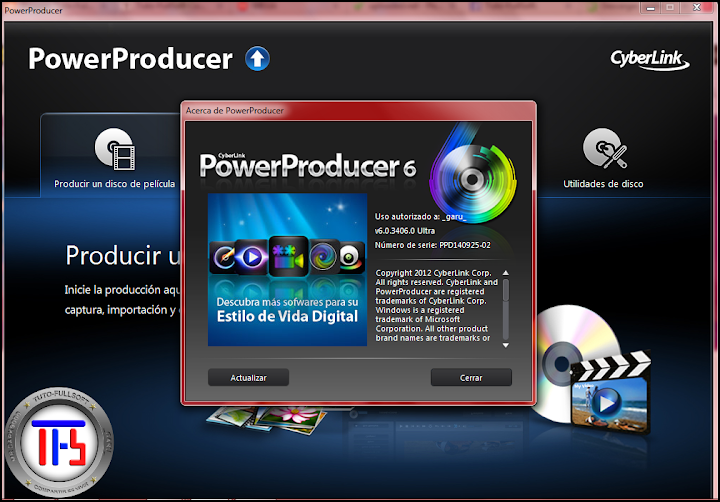Image resolution: width=720 pixels, height=502 pixels.
Task: Click the webcam app icon in the promo banner
Action: coord(351,257)
